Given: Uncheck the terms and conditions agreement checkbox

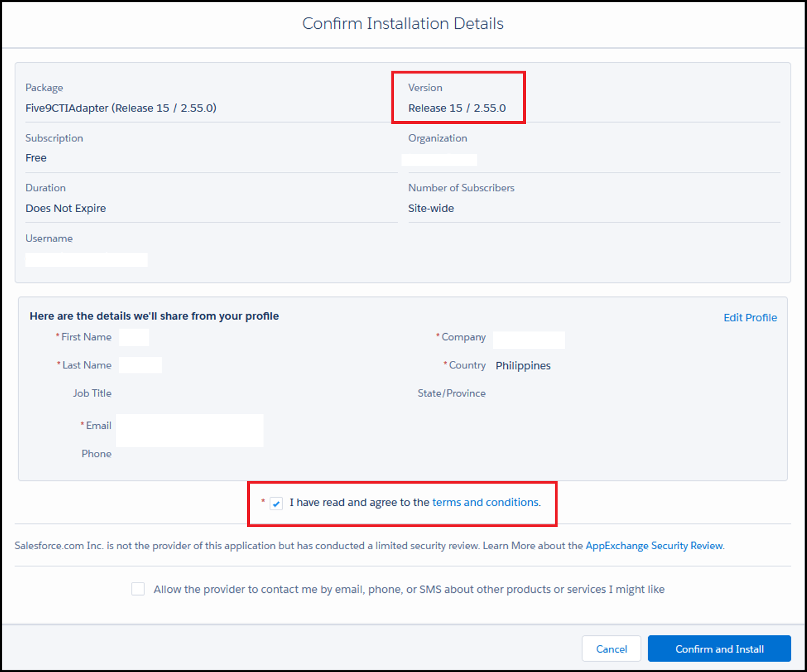Looking at the screenshot, I should pyautogui.click(x=276, y=503).
